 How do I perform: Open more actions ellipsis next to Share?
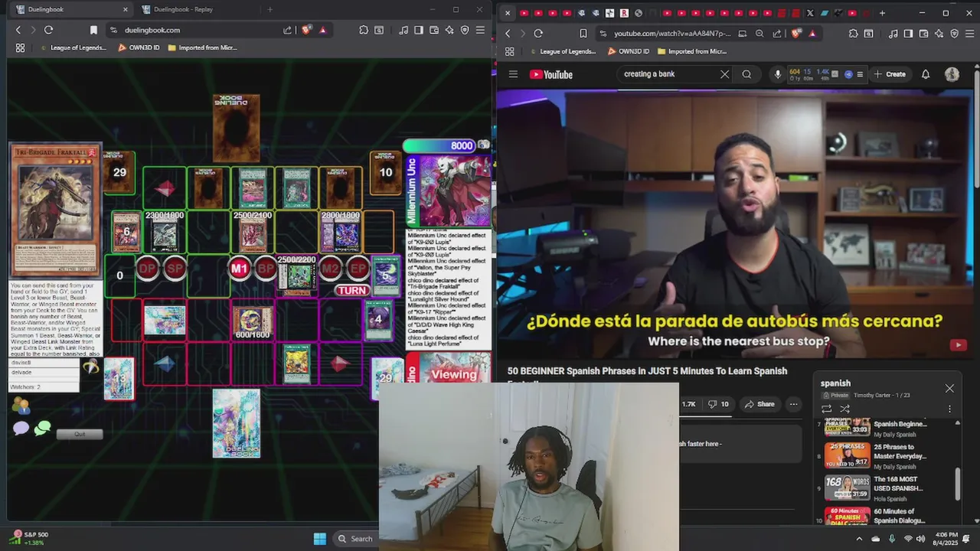pos(794,404)
